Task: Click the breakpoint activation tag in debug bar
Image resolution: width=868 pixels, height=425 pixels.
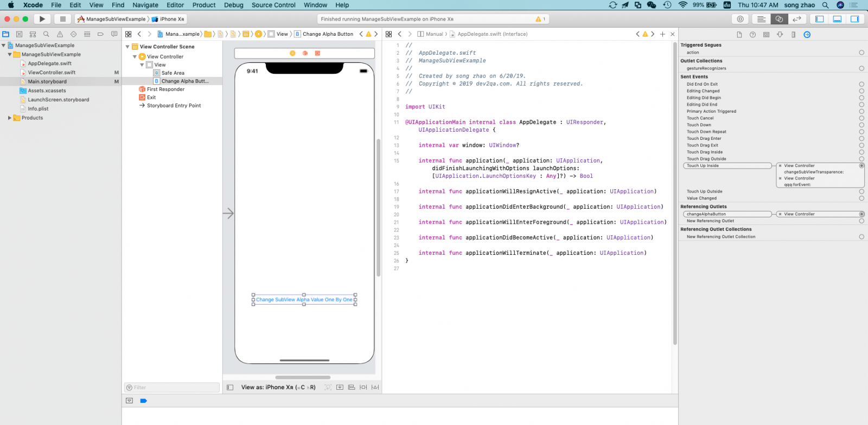Action: (143, 401)
